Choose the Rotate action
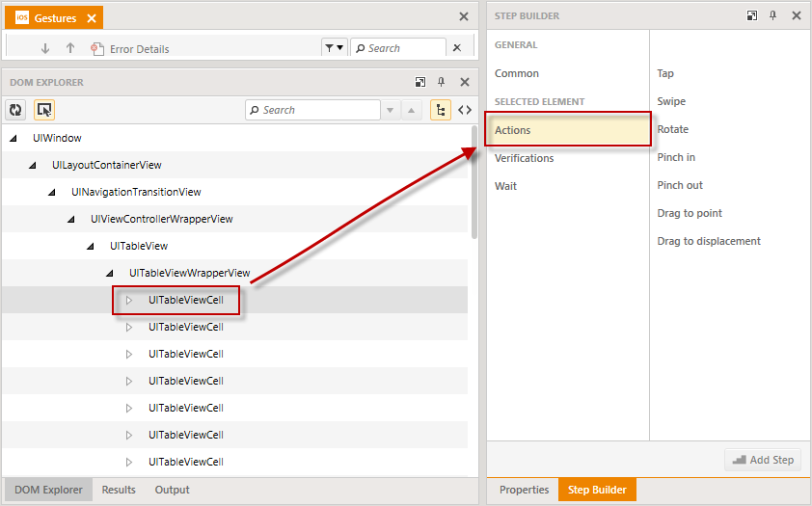This screenshot has height=506, width=812. click(673, 129)
